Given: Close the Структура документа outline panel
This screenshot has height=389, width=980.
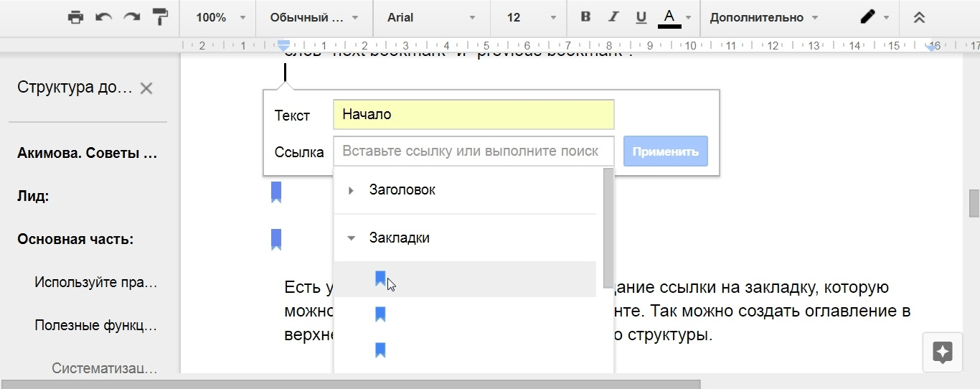Looking at the screenshot, I should 146,88.
